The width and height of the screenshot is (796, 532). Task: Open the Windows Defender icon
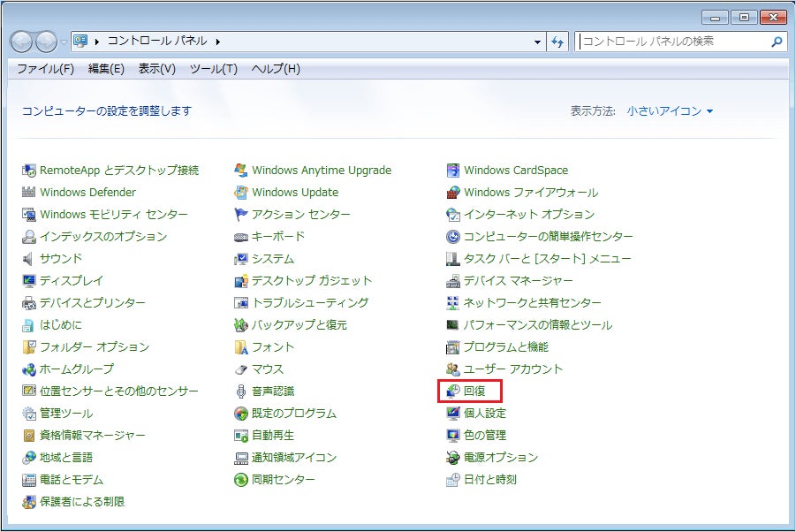28,193
